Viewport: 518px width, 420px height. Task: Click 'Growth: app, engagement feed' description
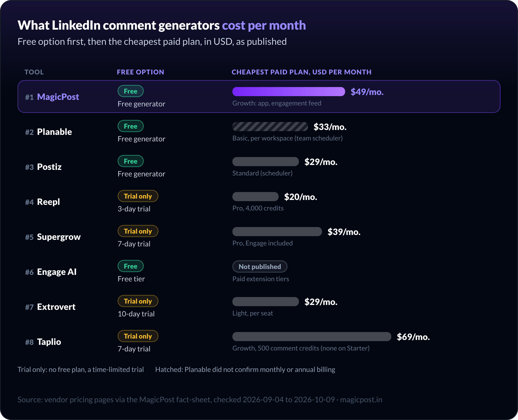pyautogui.click(x=277, y=103)
